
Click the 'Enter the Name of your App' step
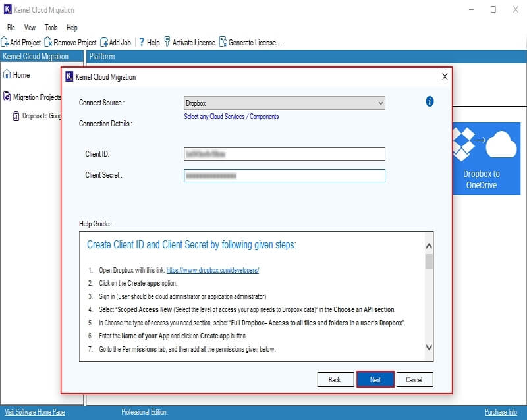click(173, 336)
